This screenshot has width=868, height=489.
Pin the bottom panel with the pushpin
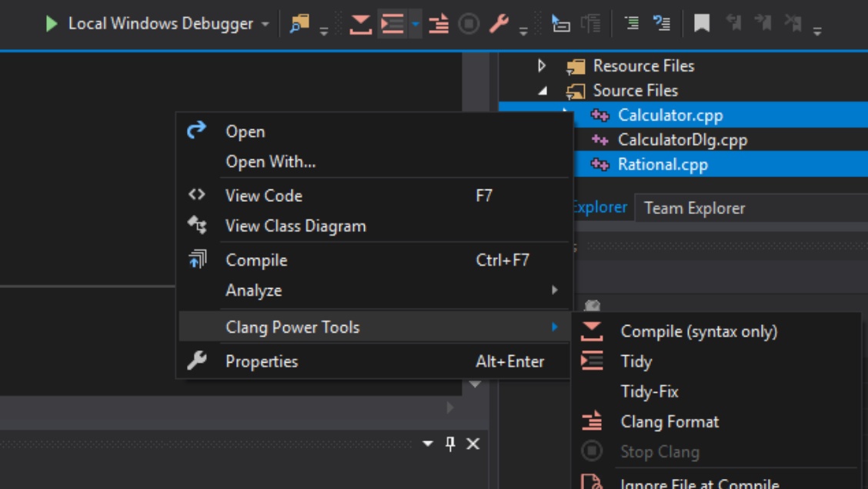click(451, 444)
